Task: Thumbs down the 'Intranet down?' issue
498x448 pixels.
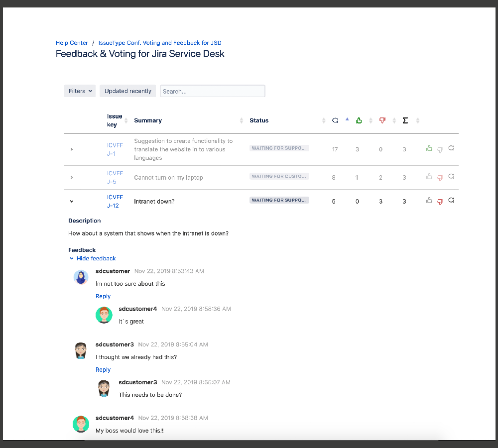Action: point(440,202)
